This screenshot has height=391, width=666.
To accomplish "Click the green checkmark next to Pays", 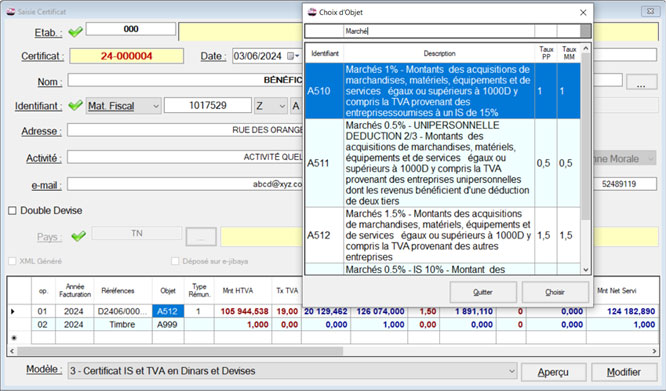I will pyautogui.click(x=79, y=236).
